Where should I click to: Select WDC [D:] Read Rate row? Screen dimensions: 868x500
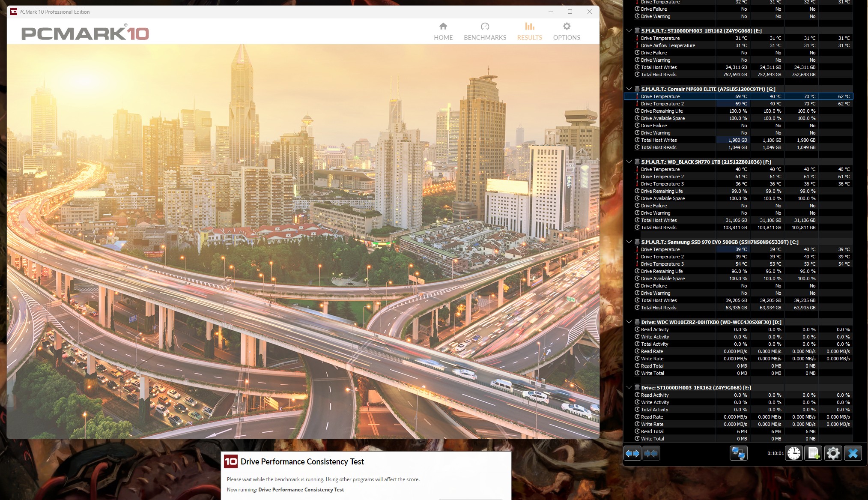tap(739, 351)
